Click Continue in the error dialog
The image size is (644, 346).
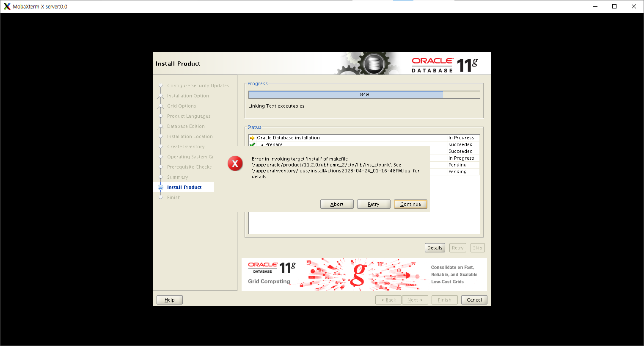click(x=410, y=204)
